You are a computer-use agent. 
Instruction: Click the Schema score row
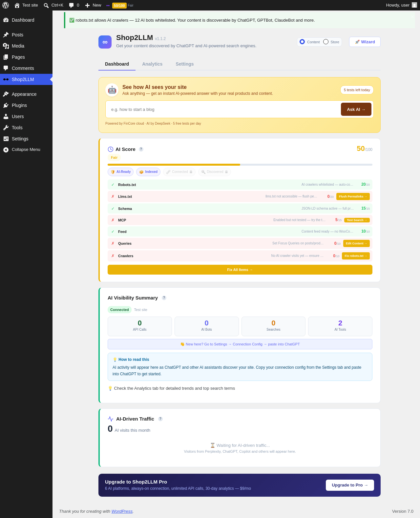point(240,209)
